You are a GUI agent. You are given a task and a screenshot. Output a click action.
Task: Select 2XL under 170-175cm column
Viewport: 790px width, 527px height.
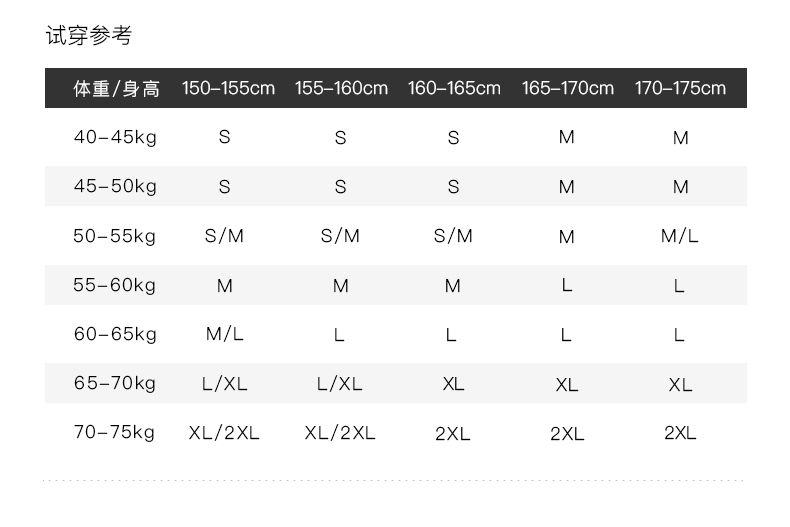click(x=680, y=433)
